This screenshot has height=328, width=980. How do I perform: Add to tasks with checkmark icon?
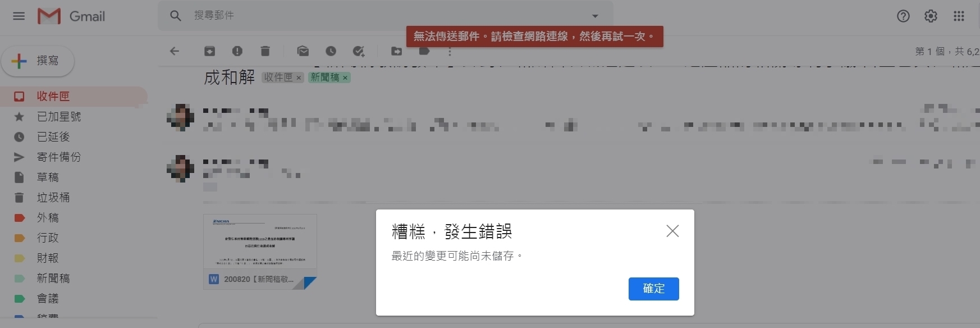[x=359, y=51]
